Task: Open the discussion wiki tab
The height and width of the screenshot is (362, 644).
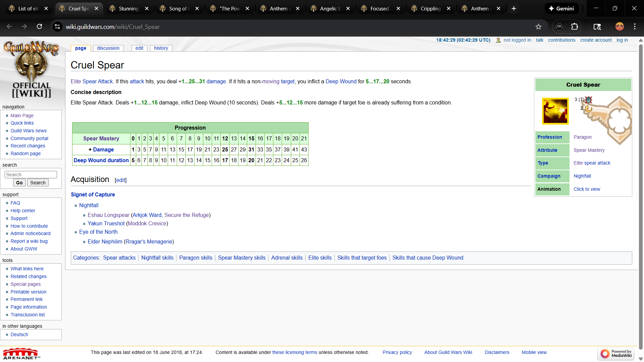Action: pyautogui.click(x=108, y=48)
